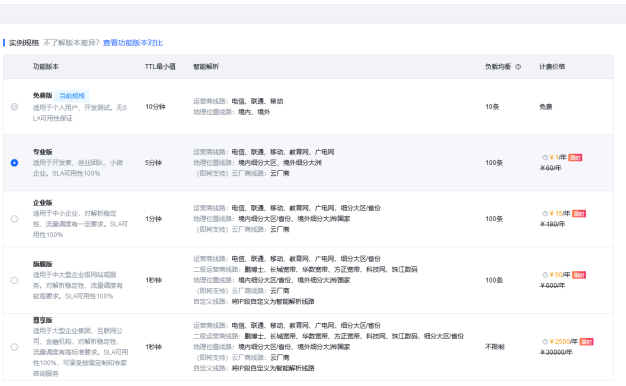This screenshot has width=626, height=386.
Task: Click the ¥50/年 discounted price
Action: click(x=560, y=275)
